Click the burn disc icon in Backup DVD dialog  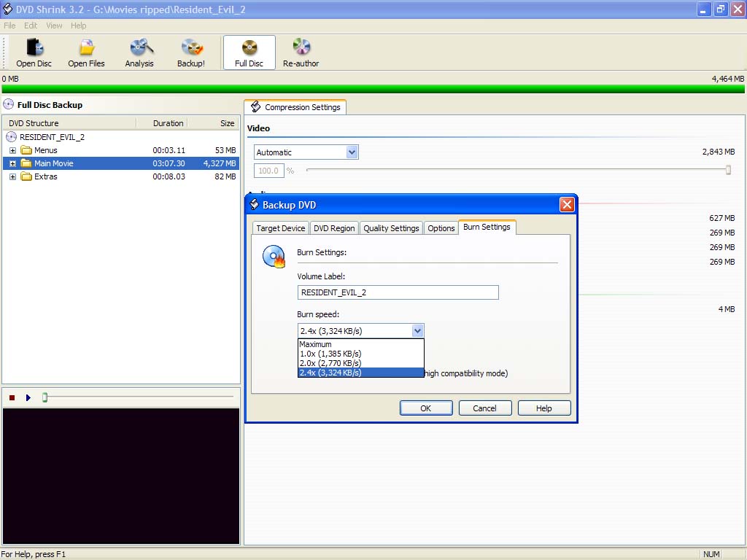click(274, 256)
